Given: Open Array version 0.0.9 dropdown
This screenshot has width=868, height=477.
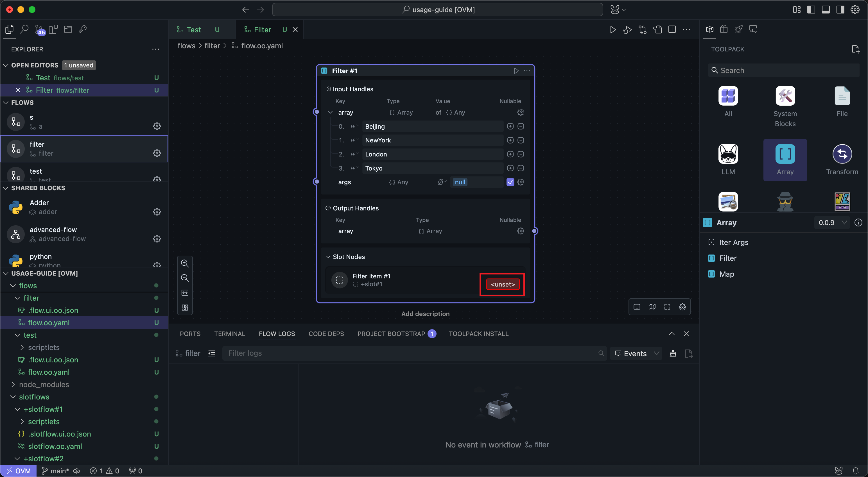Looking at the screenshot, I should (832, 223).
